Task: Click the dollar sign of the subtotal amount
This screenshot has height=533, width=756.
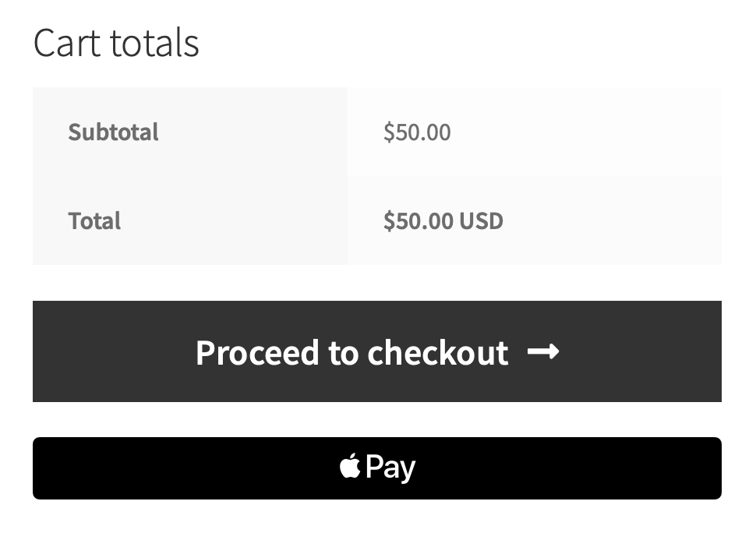Action: pos(388,132)
